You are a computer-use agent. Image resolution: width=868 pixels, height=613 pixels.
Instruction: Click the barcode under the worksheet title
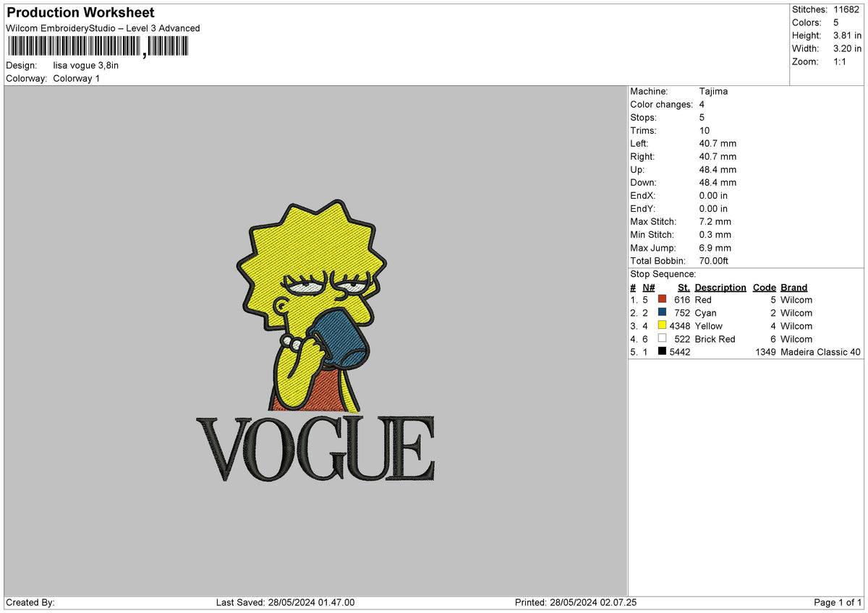pyautogui.click(x=97, y=48)
